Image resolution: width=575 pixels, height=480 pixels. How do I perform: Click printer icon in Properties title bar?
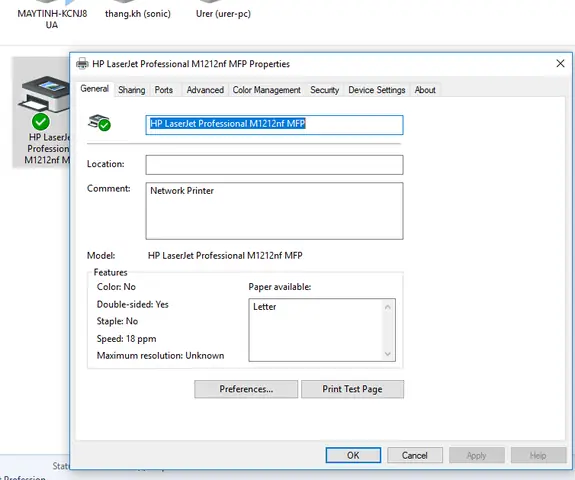[82, 64]
